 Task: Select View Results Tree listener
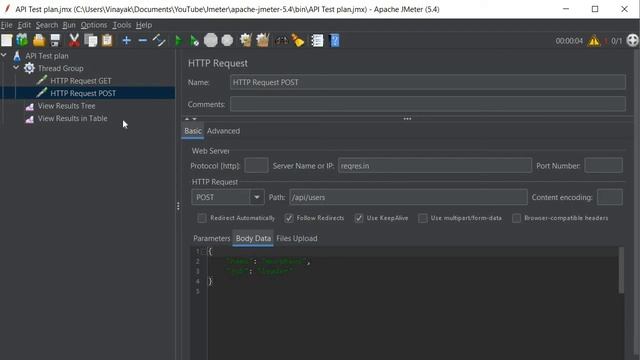click(x=67, y=106)
